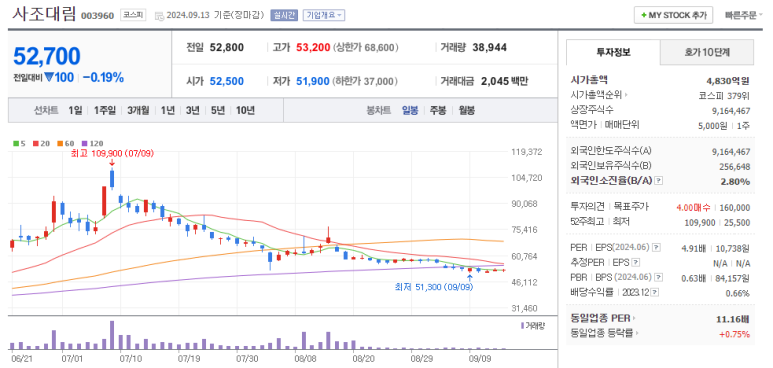Click the red 20-day moving average swatch
This screenshot has width=773, height=368.
click(x=36, y=144)
